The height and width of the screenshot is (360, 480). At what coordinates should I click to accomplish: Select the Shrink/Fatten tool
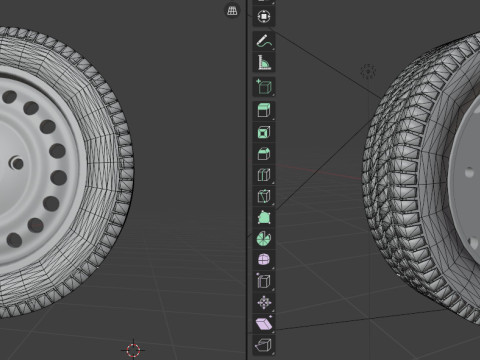tap(264, 302)
